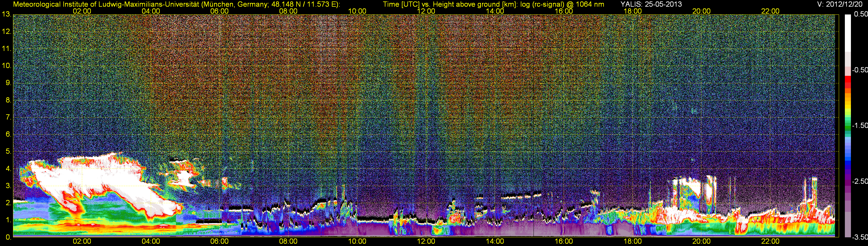Click the '22:00' label on the upper time axis
868x246 pixels.
click(x=770, y=11)
